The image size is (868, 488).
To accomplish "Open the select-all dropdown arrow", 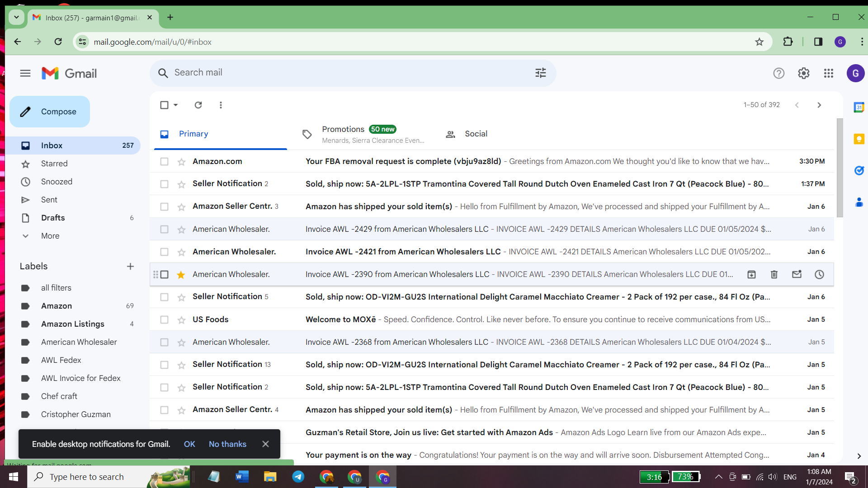I will pos(176,105).
